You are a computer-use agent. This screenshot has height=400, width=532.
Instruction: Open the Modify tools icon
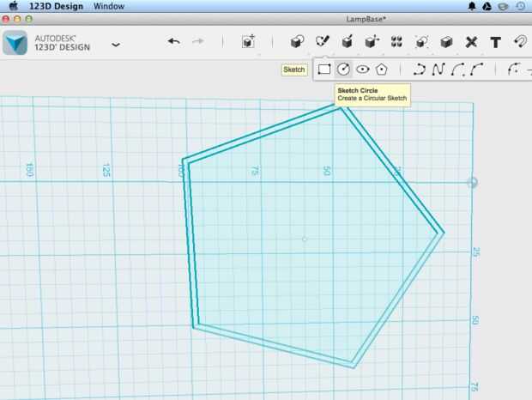tap(372, 42)
